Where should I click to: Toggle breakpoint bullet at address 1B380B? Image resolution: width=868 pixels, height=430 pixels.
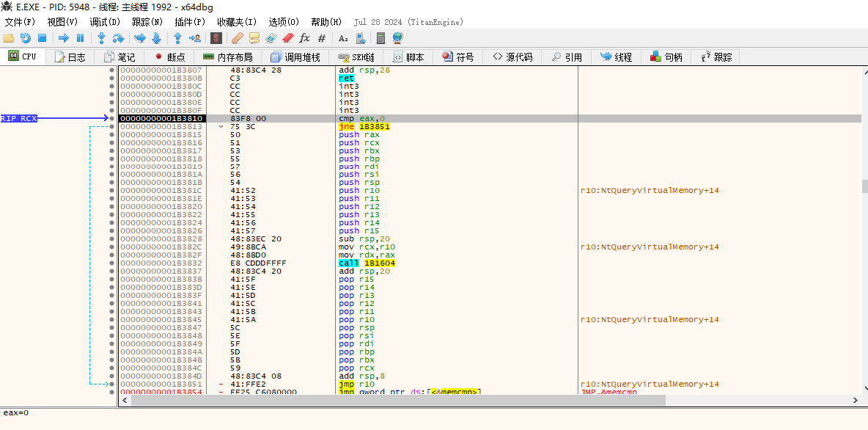click(x=112, y=78)
